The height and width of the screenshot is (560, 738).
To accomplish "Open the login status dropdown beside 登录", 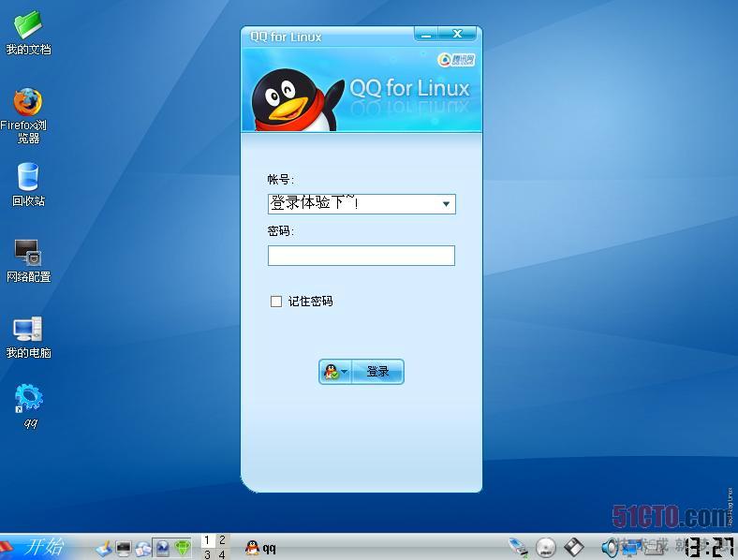I will 335,372.
